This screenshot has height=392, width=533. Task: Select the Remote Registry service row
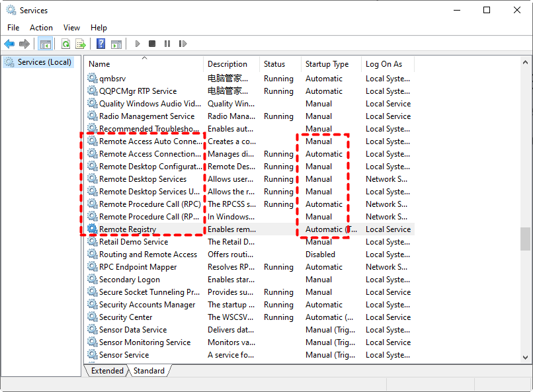tap(128, 229)
